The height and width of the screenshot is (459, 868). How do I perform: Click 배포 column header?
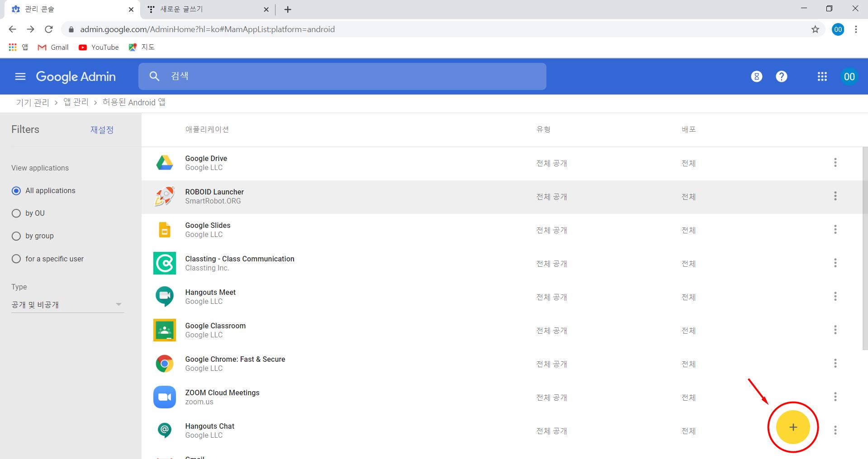click(x=688, y=129)
